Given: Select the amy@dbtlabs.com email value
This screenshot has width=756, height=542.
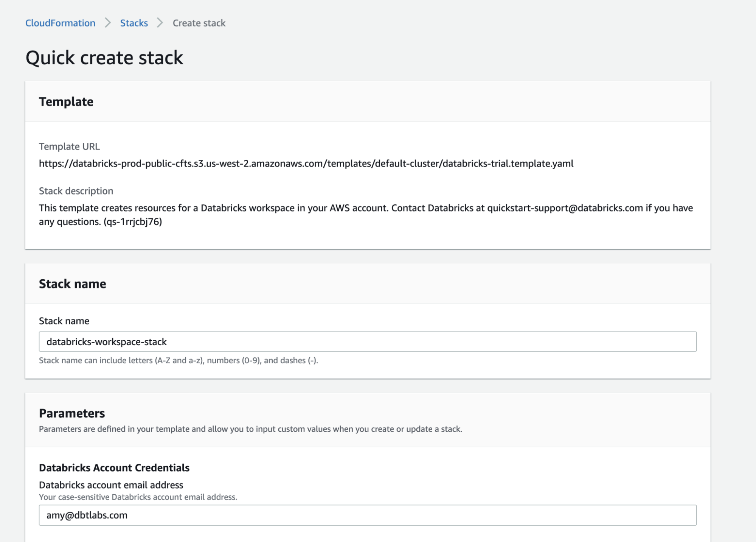Looking at the screenshot, I should point(87,515).
